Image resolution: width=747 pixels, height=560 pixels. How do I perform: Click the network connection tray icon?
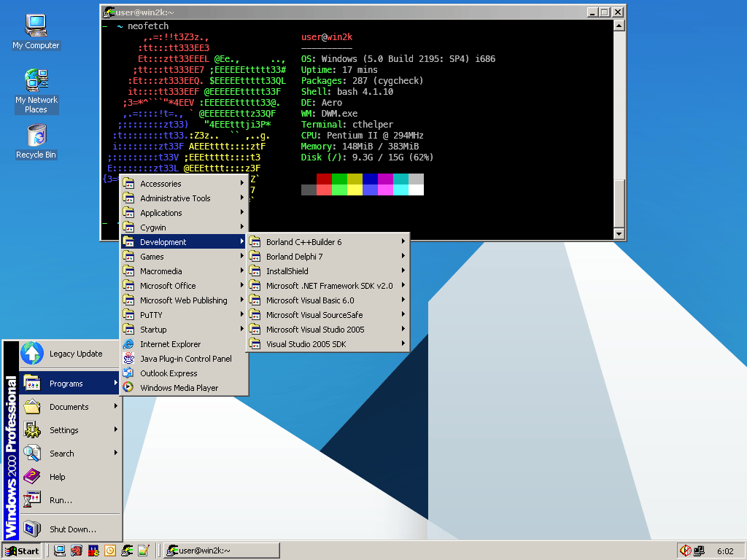pyautogui.click(x=699, y=551)
